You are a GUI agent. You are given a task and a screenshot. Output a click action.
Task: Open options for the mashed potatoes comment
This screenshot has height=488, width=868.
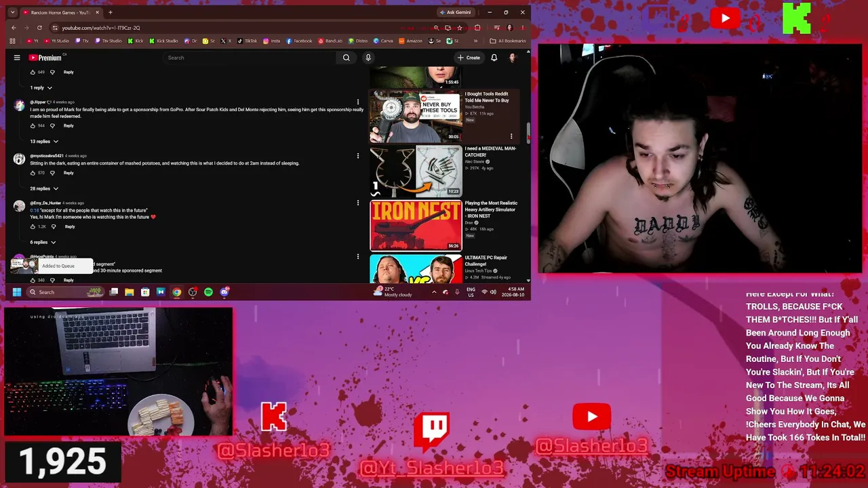coord(358,156)
